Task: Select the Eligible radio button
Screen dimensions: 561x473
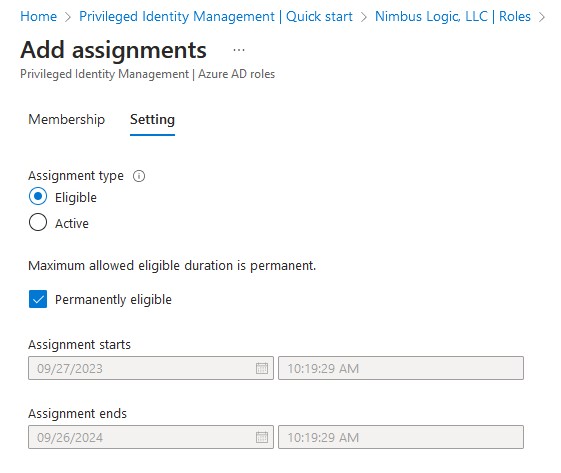Action: [38, 196]
